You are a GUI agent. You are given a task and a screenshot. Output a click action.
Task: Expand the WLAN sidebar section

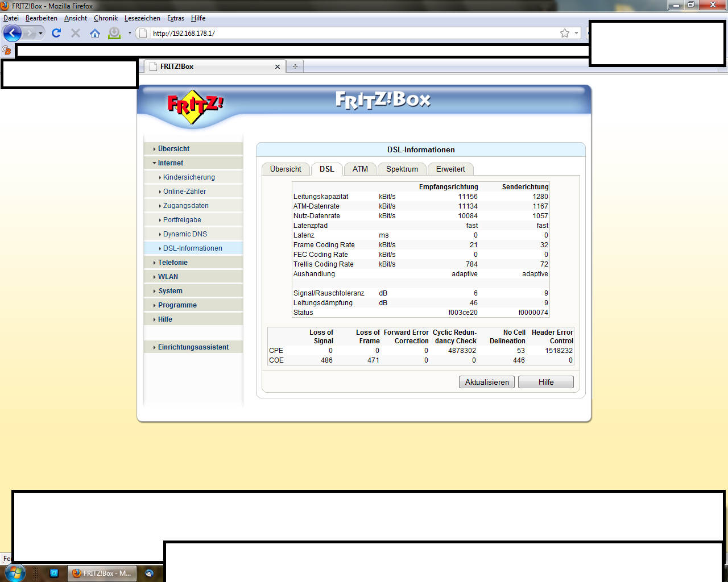pos(193,277)
